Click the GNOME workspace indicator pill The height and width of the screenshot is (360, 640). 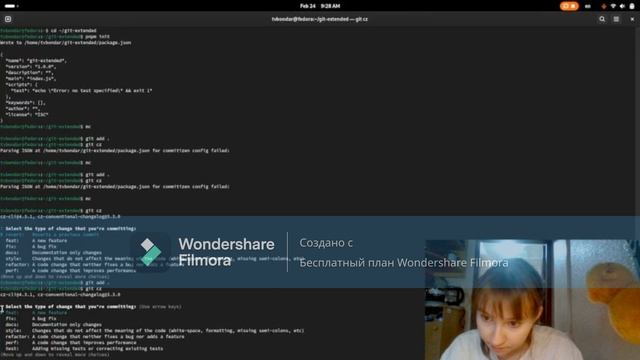tap(11, 6)
